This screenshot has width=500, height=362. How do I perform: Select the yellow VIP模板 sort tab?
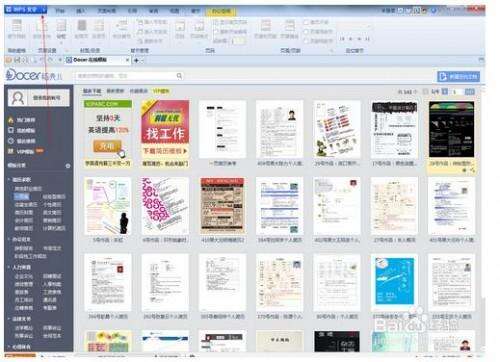(x=161, y=91)
